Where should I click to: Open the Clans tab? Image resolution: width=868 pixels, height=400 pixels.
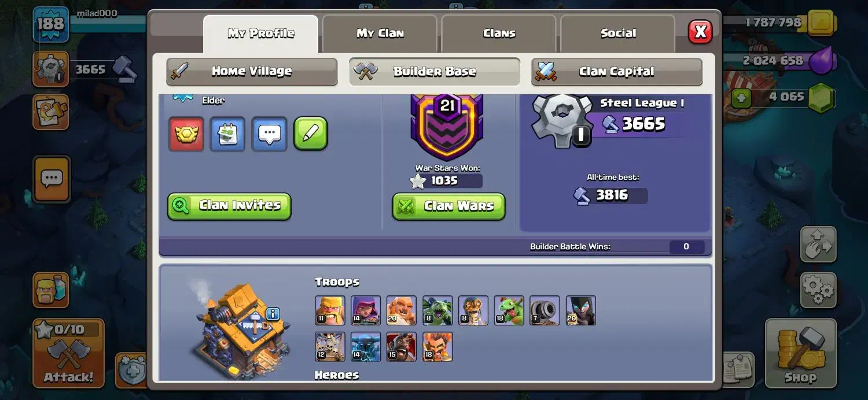[x=499, y=34]
